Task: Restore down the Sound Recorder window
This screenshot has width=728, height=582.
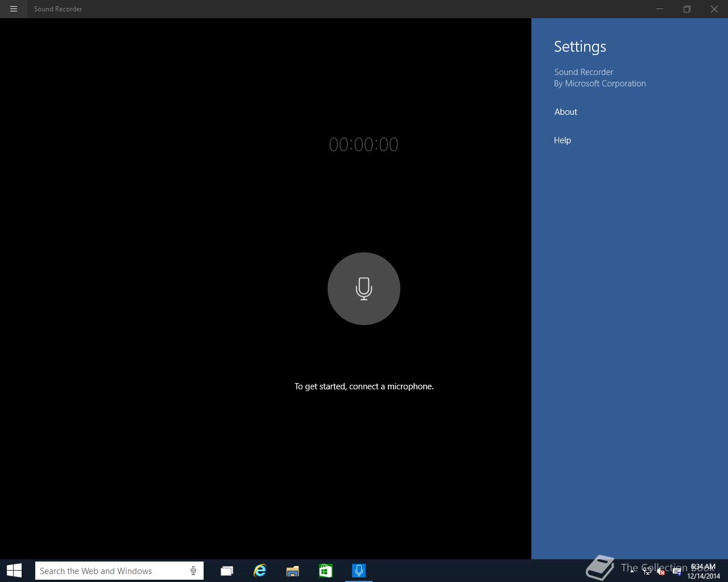Action: coord(687,9)
